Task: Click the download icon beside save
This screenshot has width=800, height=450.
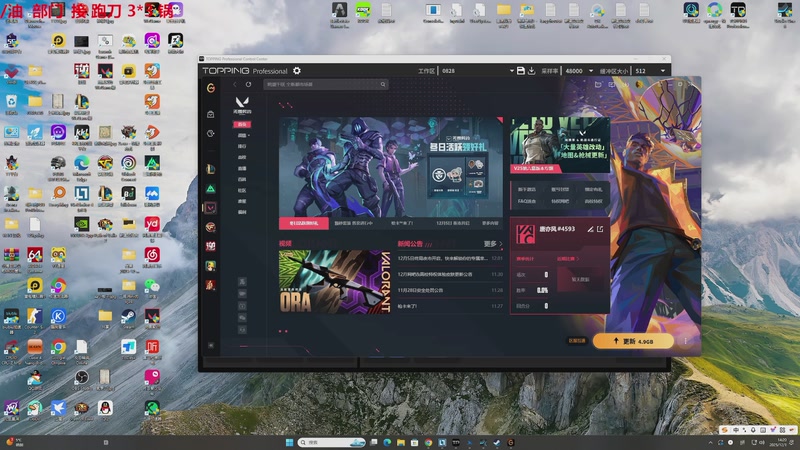Action: coord(532,71)
